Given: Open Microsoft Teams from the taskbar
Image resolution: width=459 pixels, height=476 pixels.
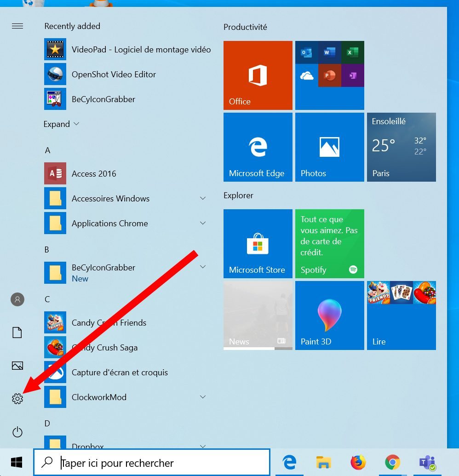Looking at the screenshot, I should [x=427, y=462].
